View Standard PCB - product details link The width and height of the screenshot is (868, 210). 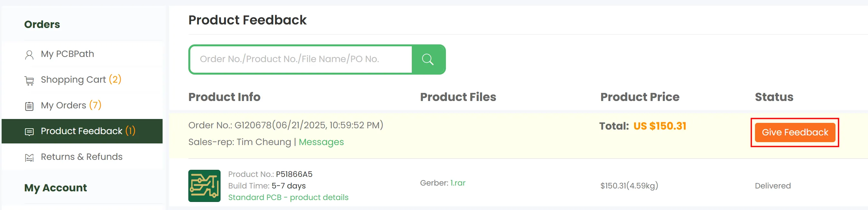(288, 197)
